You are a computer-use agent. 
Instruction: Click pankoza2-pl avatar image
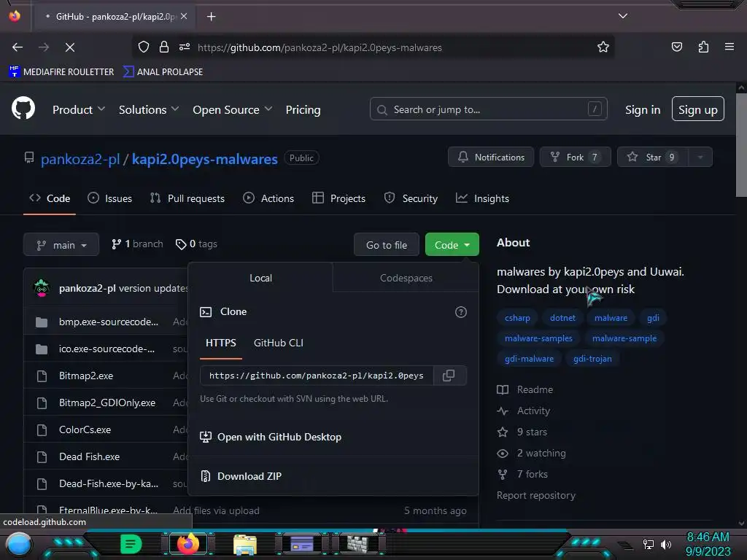tap(42, 288)
